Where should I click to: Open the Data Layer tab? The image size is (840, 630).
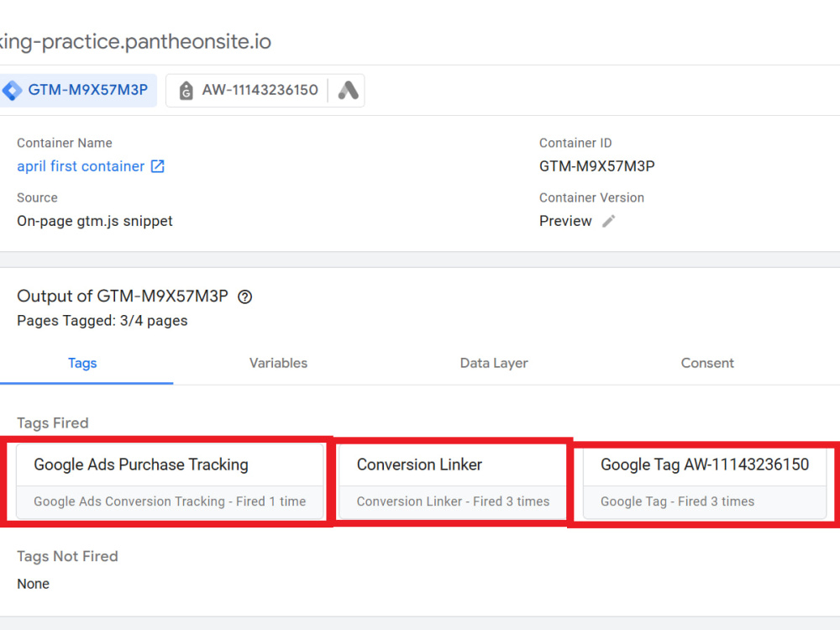(494, 363)
